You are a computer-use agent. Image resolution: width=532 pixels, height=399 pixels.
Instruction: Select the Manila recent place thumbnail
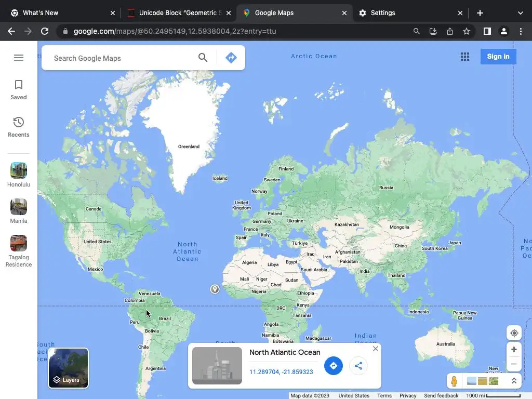click(19, 207)
